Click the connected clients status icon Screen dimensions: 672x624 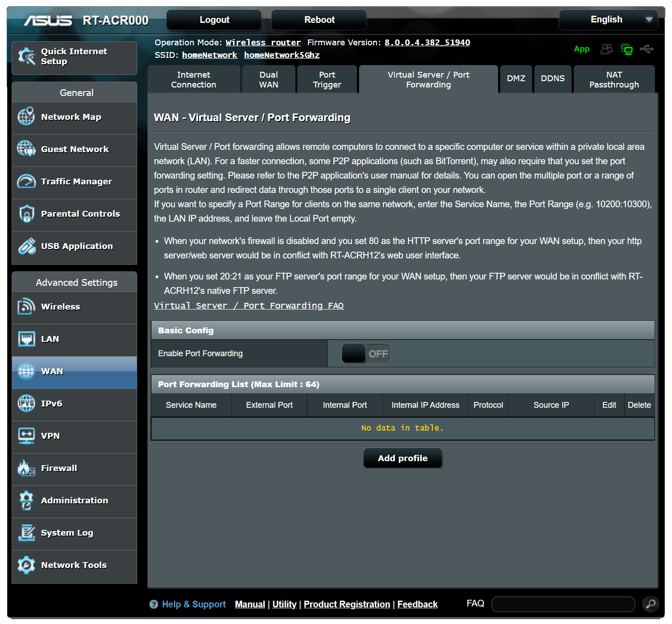click(606, 49)
